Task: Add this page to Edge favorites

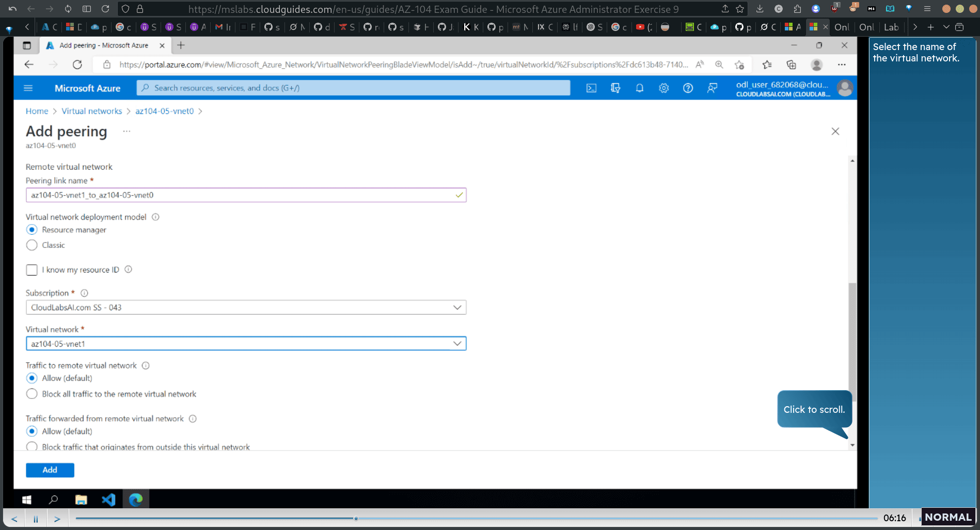Action: (739, 65)
